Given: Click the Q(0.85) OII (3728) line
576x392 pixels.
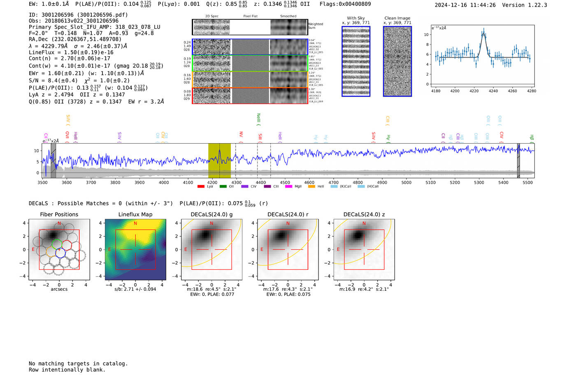Looking at the screenshot, I should 96,102.
